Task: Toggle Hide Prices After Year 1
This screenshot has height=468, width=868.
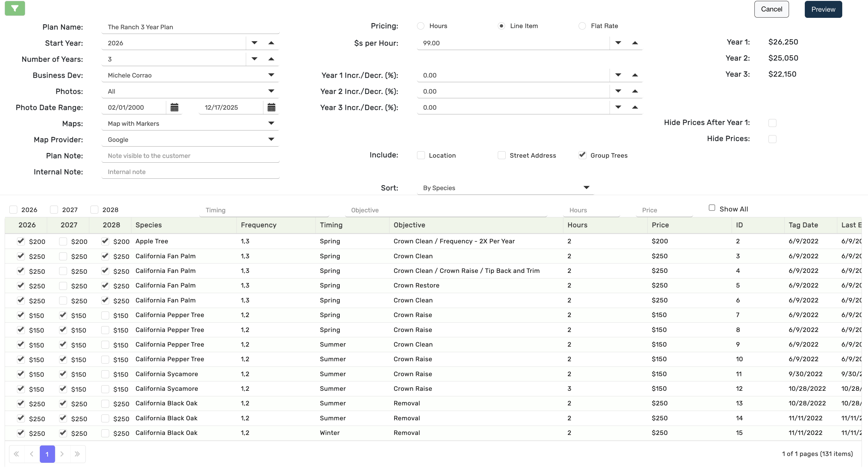Action: (x=772, y=123)
